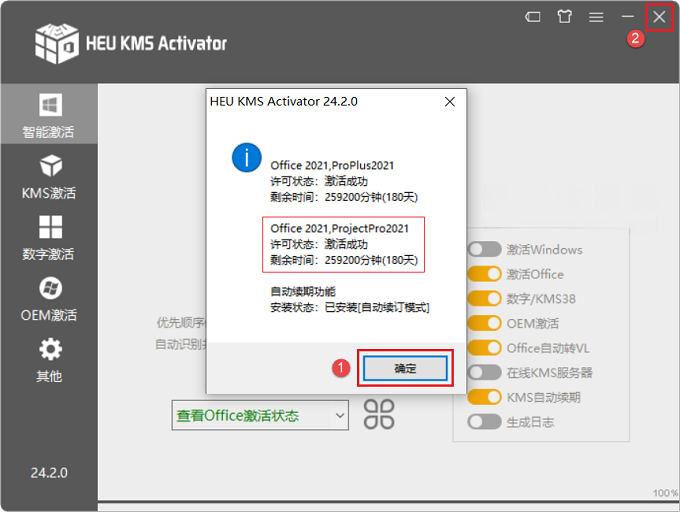Open 其他 settings section
This screenshot has width=680, height=512.
click(x=49, y=360)
